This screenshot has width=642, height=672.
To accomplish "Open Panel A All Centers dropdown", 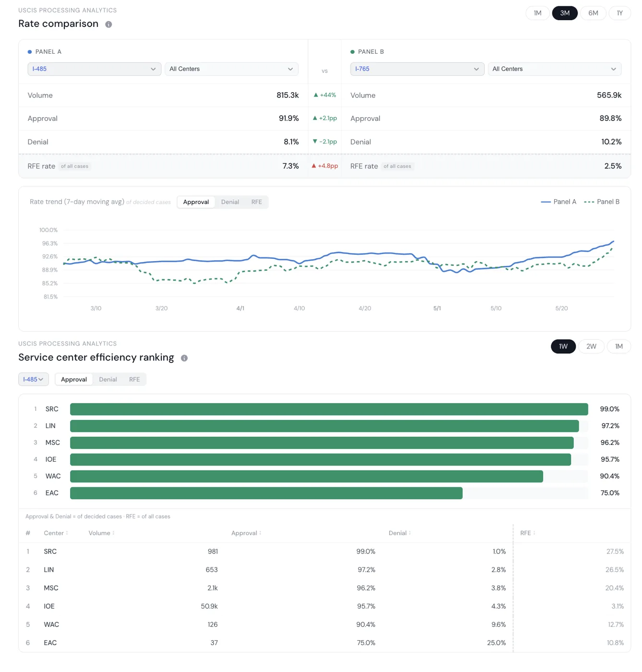I will click(x=231, y=69).
